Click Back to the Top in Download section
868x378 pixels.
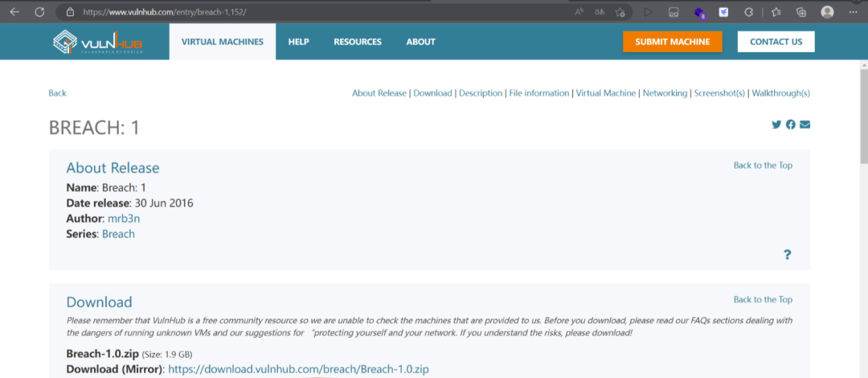763,299
